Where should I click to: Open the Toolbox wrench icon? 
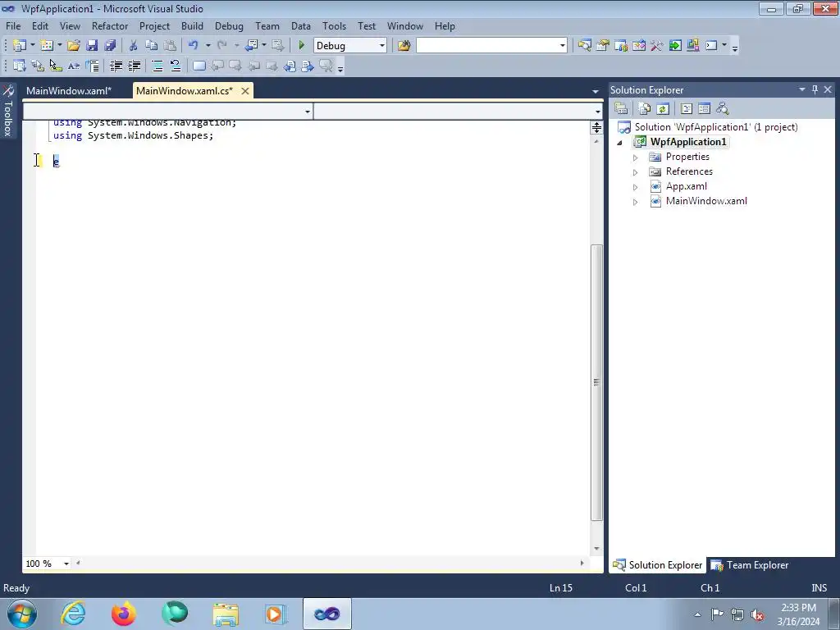(x=657, y=46)
